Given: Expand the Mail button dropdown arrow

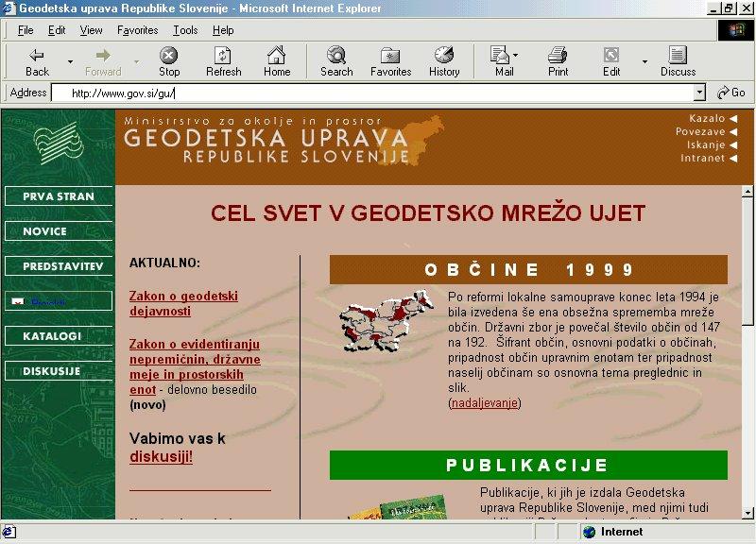Looking at the screenshot, I should [515, 55].
